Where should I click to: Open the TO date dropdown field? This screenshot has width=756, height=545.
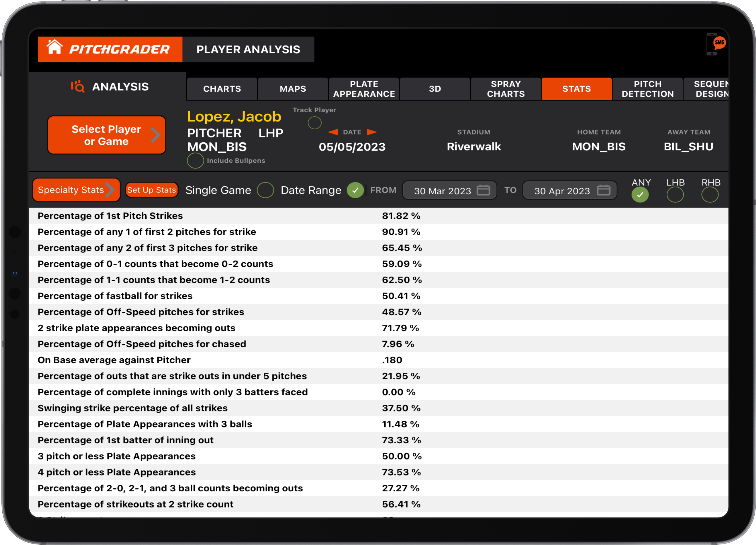click(x=562, y=190)
